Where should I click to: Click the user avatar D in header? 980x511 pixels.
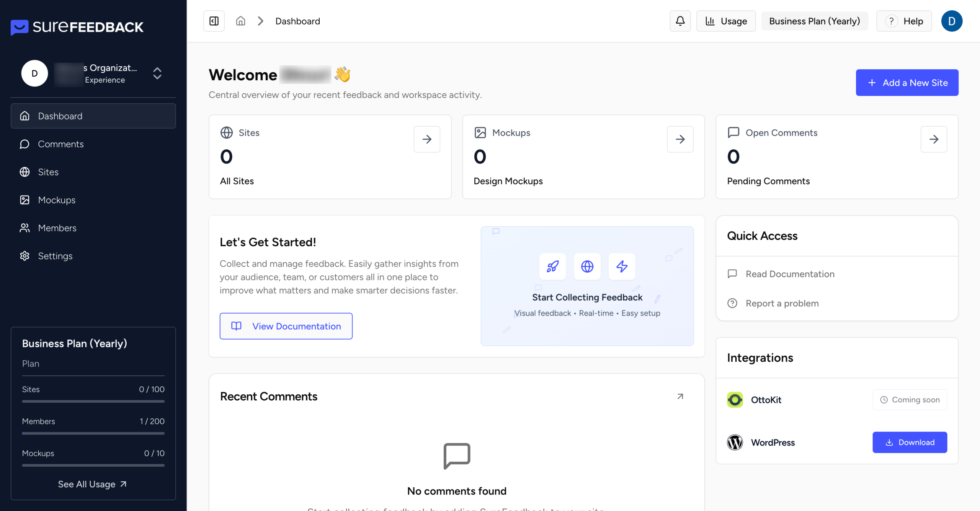coord(952,21)
